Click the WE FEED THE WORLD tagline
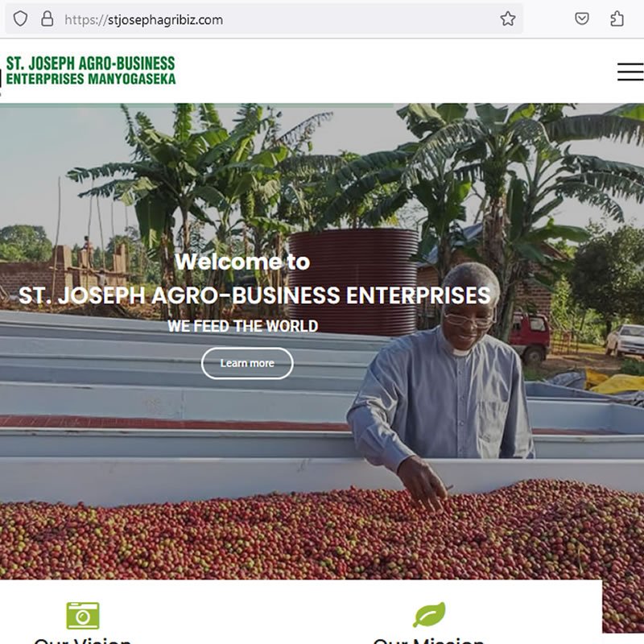The width and height of the screenshot is (644, 644). (243, 326)
